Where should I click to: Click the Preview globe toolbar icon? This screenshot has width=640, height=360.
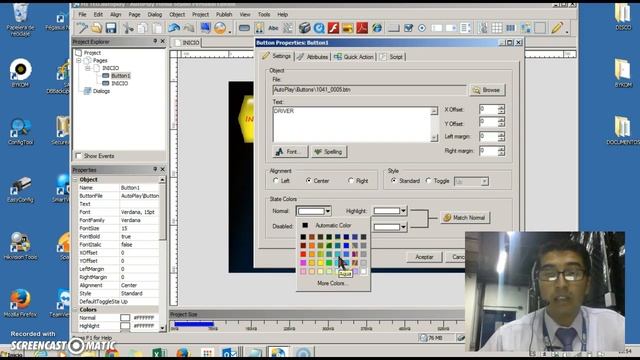(220, 28)
